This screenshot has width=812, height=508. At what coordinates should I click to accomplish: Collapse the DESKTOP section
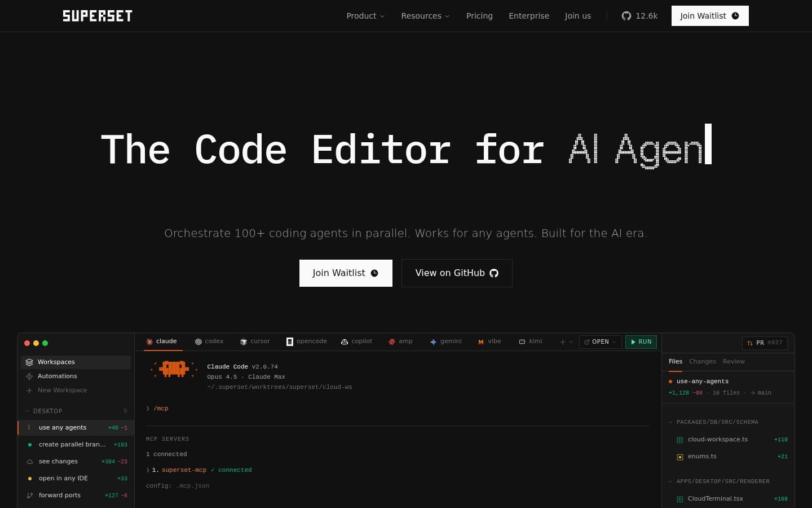[76, 411]
